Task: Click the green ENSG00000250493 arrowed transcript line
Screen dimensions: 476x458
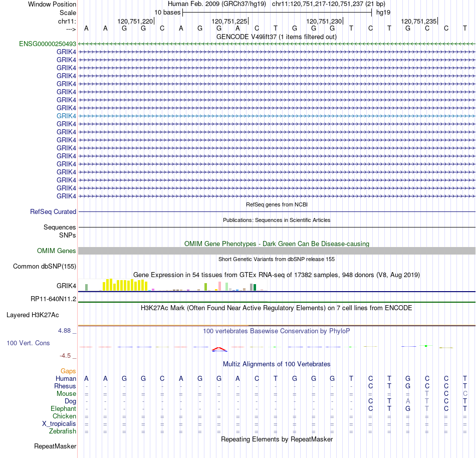Action: point(277,44)
